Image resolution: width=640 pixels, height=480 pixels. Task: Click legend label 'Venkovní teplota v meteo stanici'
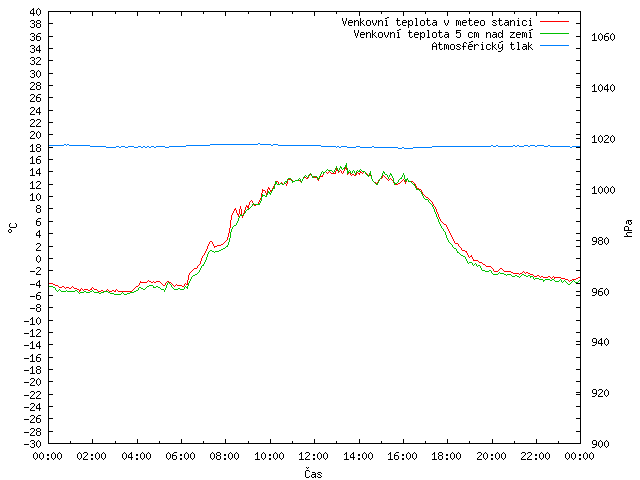click(437, 22)
